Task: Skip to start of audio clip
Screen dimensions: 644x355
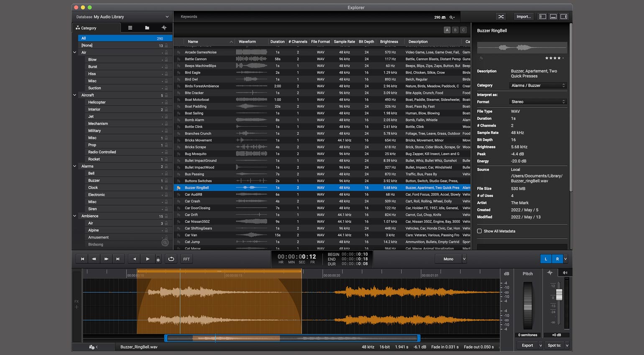Action: click(x=82, y=259)
